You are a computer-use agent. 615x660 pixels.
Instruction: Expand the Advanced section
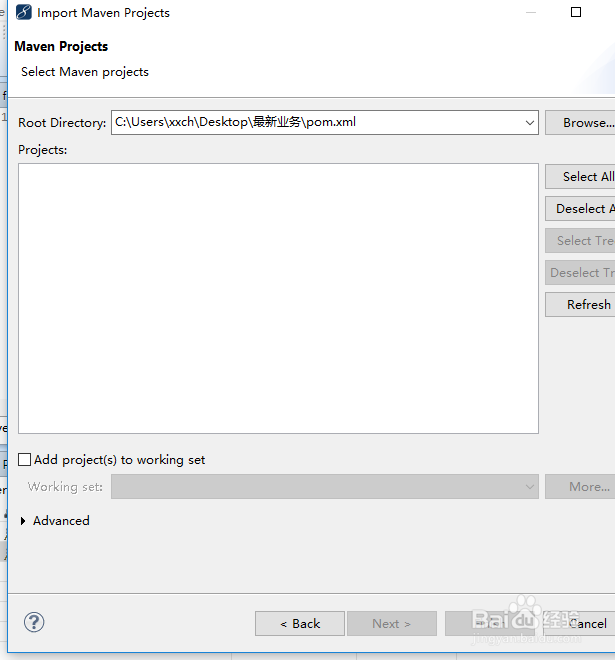(23, 521)
